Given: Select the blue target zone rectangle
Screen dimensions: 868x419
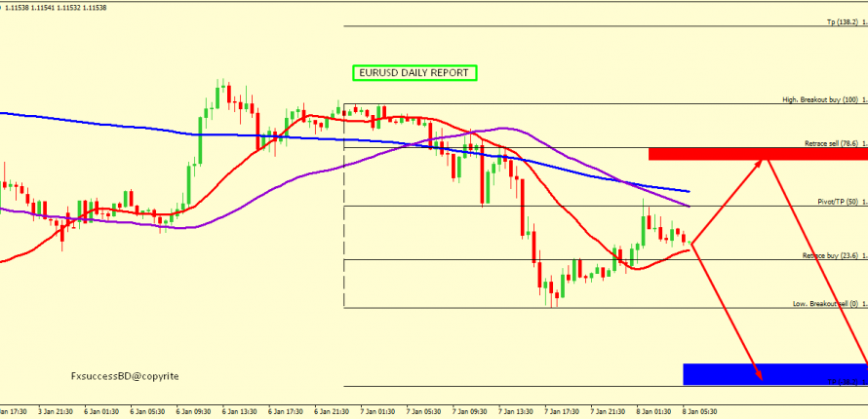Looking at the screenshot, I should (x=774, y=373).
